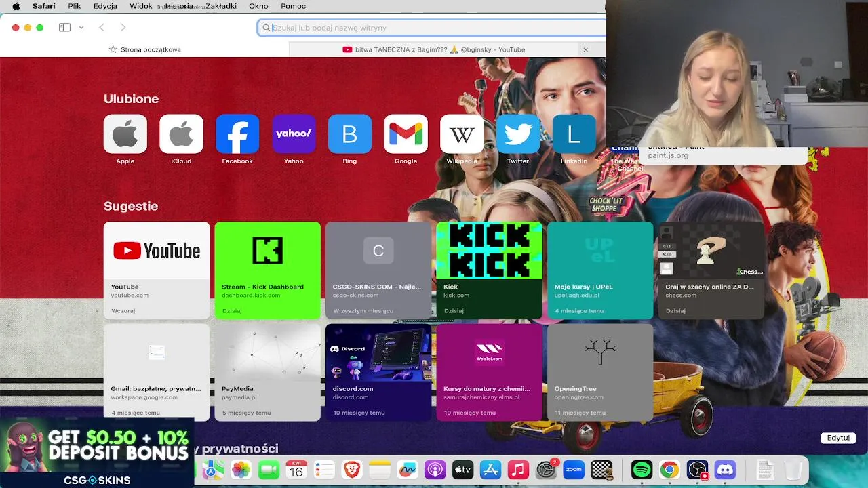Open the YouTube suggestion tile

pos(157,270)
